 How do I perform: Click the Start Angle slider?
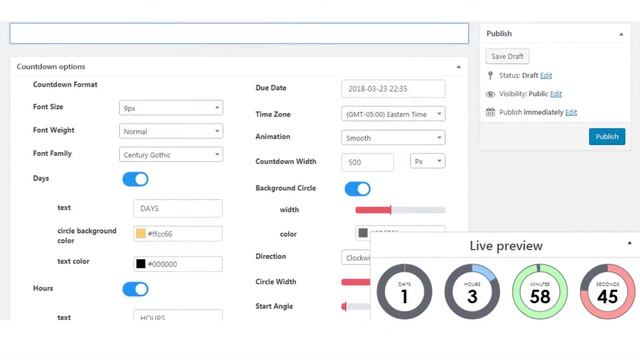[x=356, y=306]
